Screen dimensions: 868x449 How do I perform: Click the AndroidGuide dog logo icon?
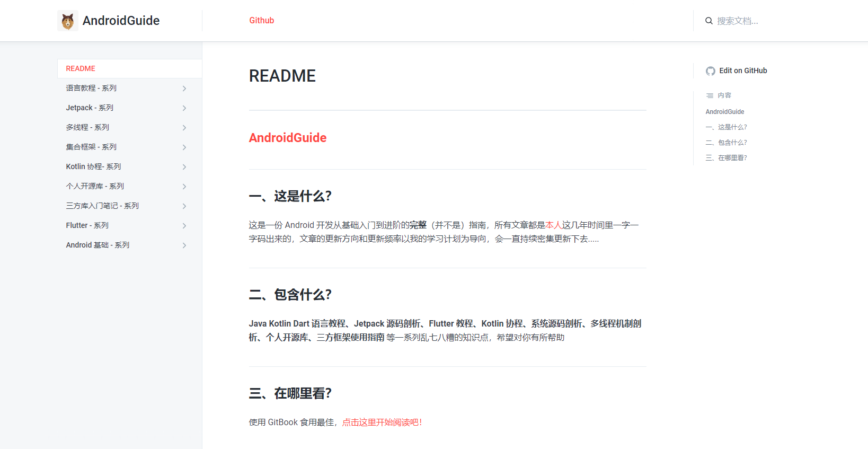tap(67, 21)
